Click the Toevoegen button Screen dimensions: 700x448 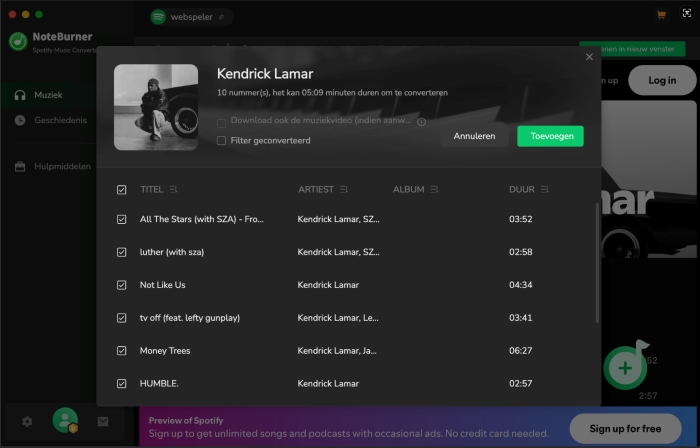[550, 136]
